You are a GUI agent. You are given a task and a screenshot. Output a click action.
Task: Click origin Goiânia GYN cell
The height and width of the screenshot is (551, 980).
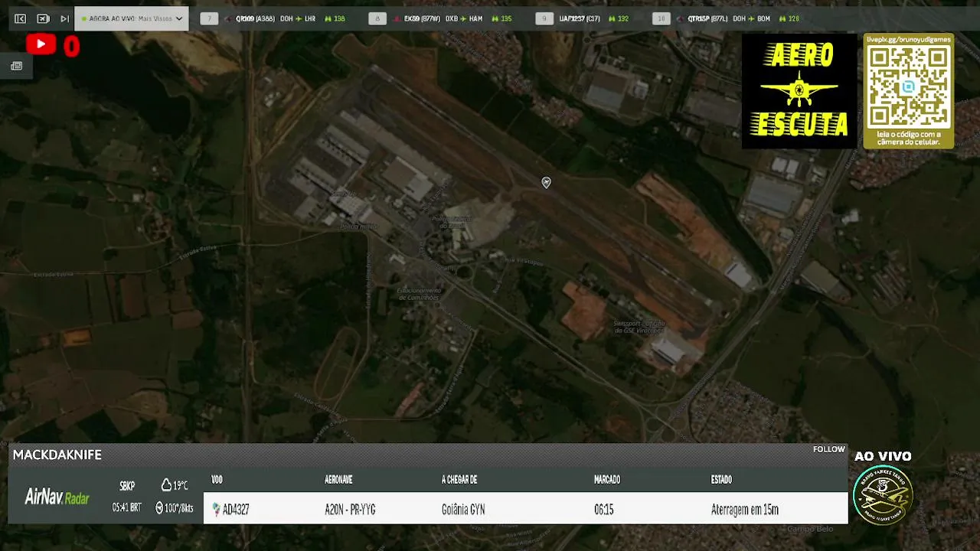coord(463,510)
